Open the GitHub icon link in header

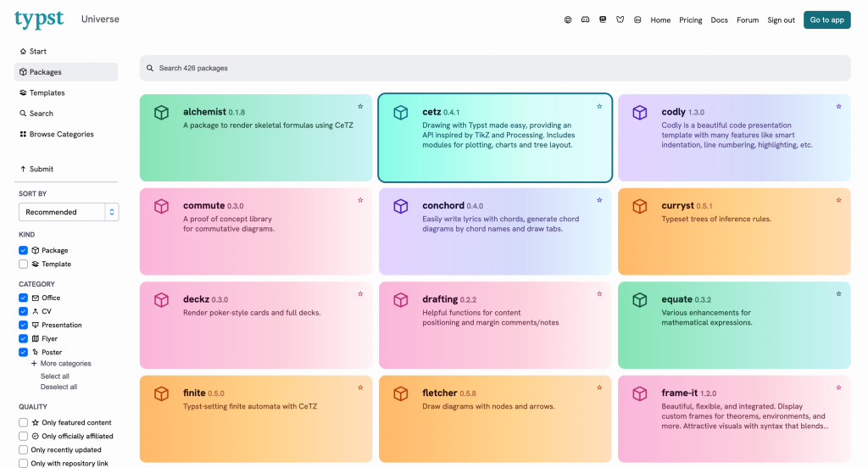[567, 20]
